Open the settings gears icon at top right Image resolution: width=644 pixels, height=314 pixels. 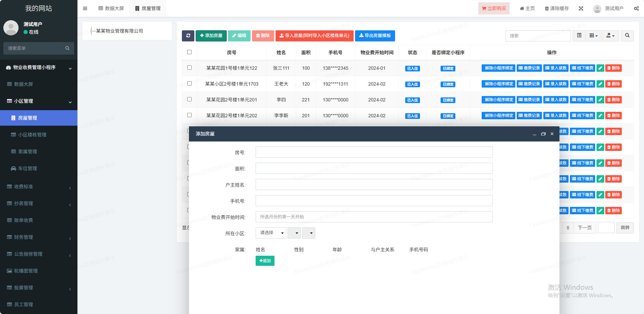(636, 8)
